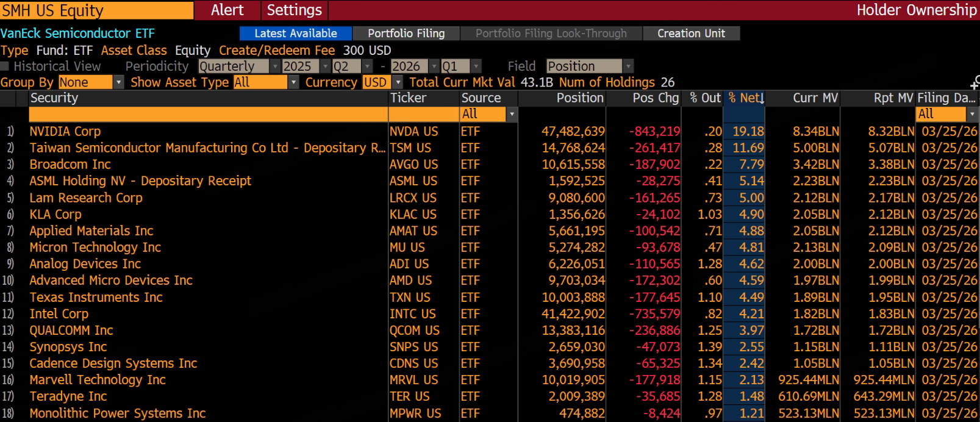This screenshot has width=980, height=422.
Task: Select the Teradyne Inc security
Action: 68,396
